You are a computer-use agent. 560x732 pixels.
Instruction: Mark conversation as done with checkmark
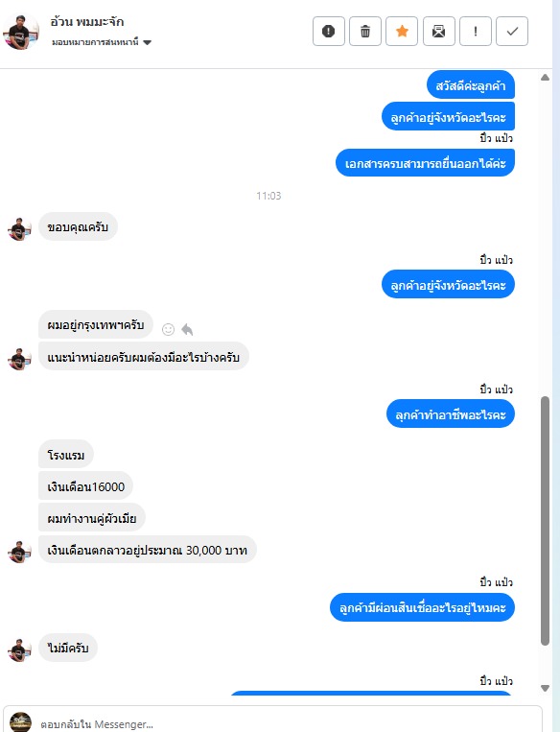click(512, 32)
